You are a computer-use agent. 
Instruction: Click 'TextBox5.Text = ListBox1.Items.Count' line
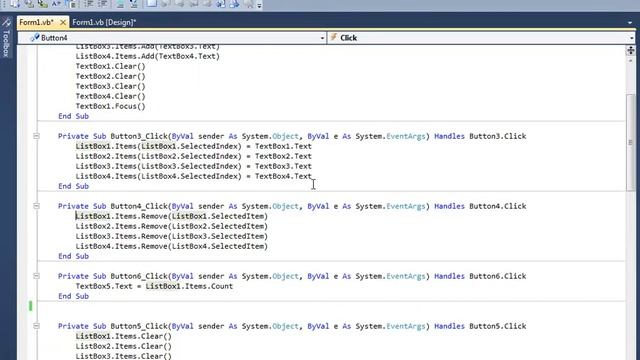154,286
